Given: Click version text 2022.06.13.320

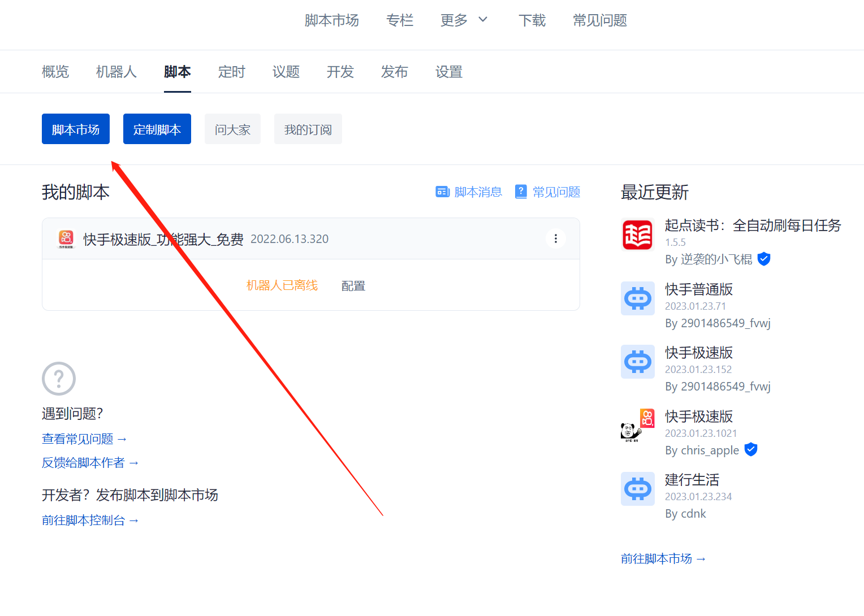Looking at the screenshot, I should click(x=290, y=239).
